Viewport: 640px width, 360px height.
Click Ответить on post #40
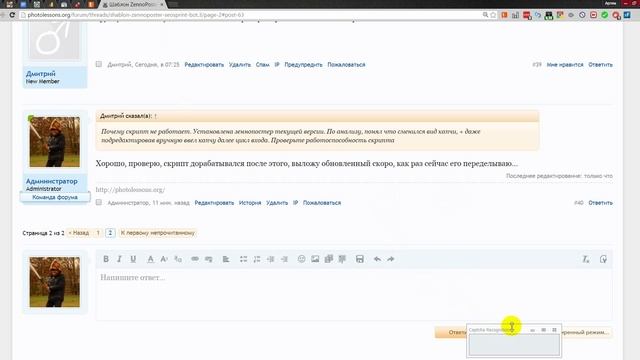[x=600, y=203]
